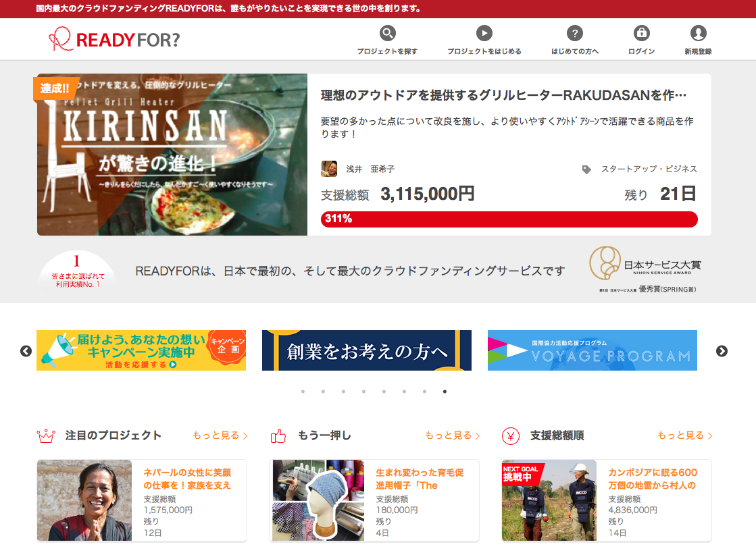Open the カンボジアに眠る600万個の地雷 project title
756x559 pixels.
coord(653,479)
